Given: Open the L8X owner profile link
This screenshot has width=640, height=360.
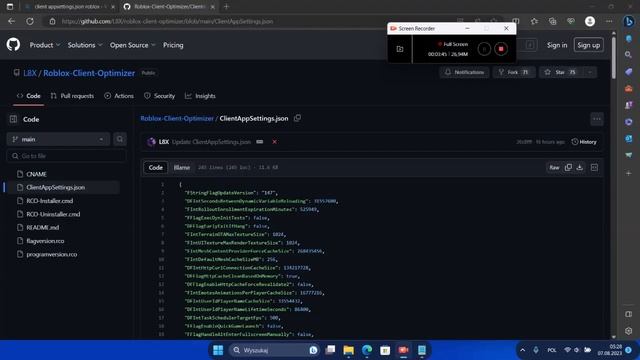Looking at the screenshot, I should pyautogui.click(x=30, y=73).
